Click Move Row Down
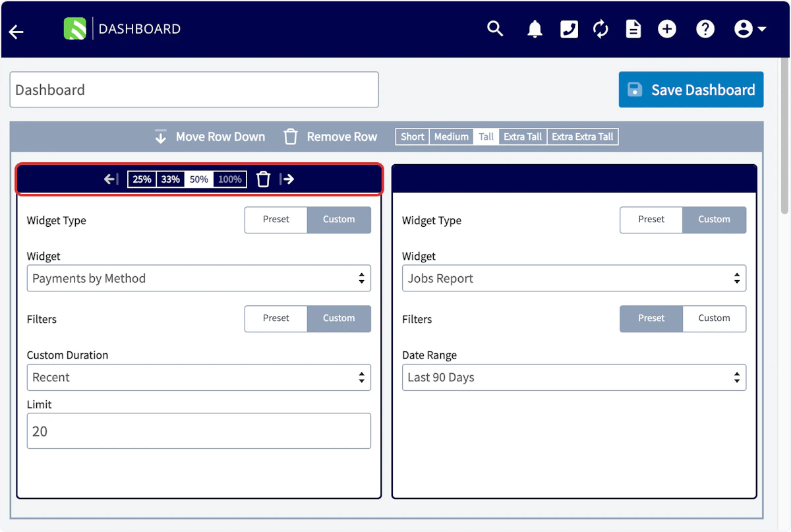Image resolution: width=791 pixels, height=532 pixels. (210, 136)
